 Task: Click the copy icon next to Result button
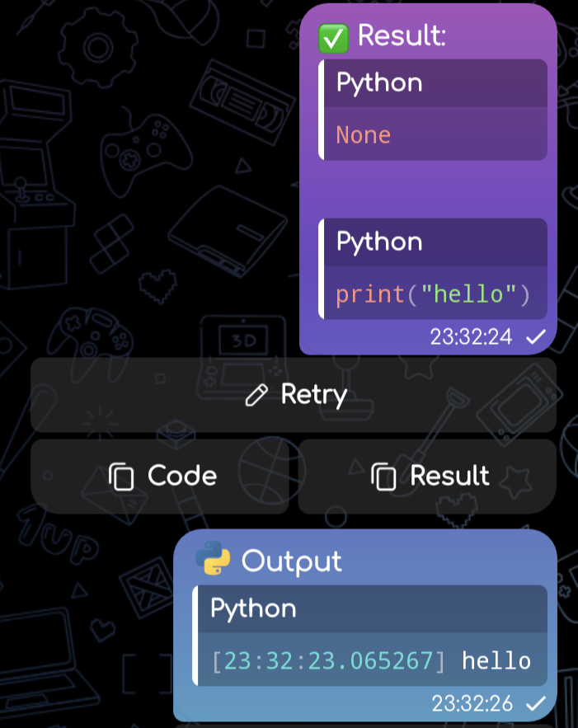383,477
